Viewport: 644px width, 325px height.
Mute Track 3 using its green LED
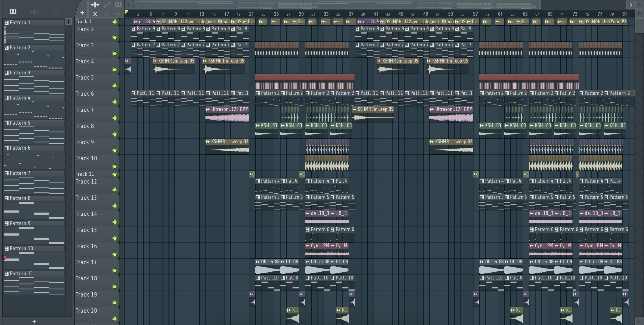[115, 54]
